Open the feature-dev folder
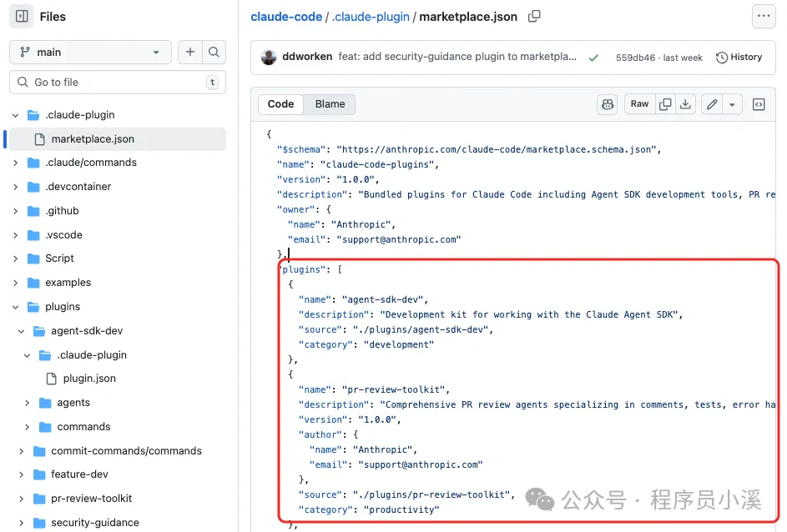The image size is (787, 532). tap(79, 474)
